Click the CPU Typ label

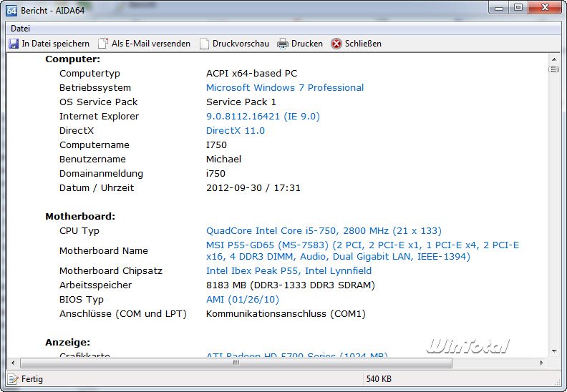coord(79,231)
